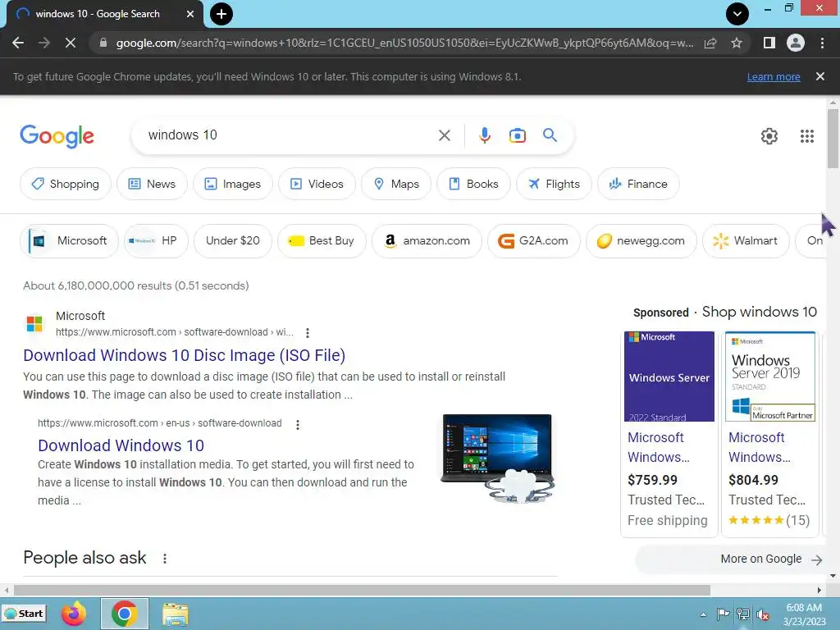840x630 pixels.
Task: Click the vertical scrollbar thumb
Action: (833, 138)
